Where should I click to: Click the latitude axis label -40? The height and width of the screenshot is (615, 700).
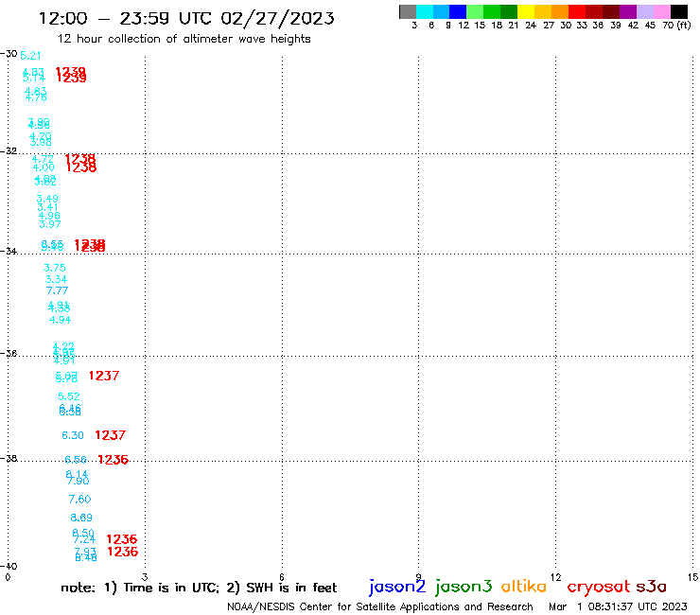point(9,567)
